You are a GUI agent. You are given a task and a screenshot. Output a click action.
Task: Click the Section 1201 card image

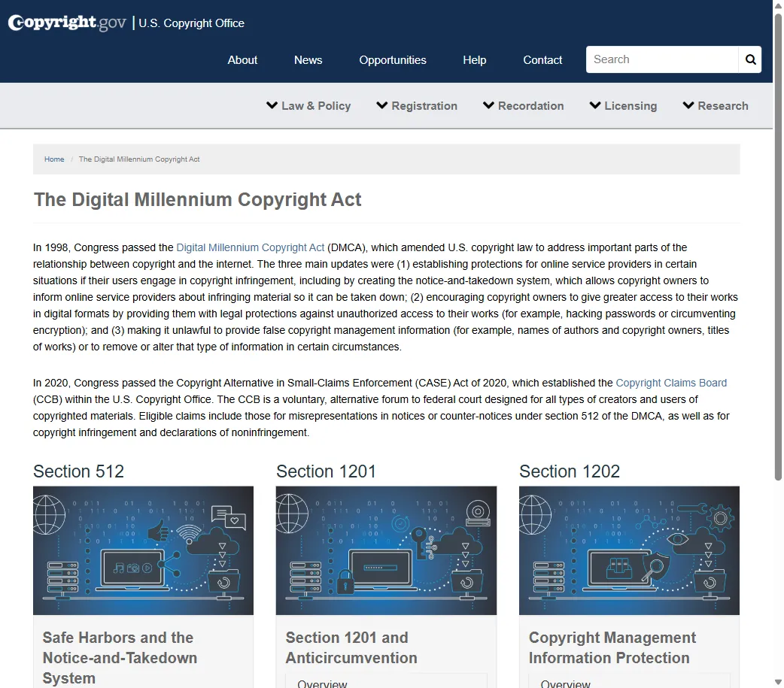(x=386, y=550)
